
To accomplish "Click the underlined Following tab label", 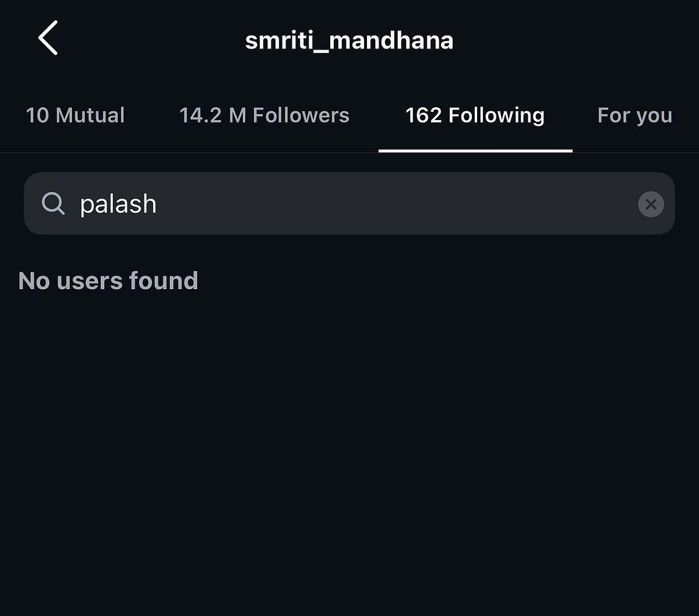I will (475, 115).
